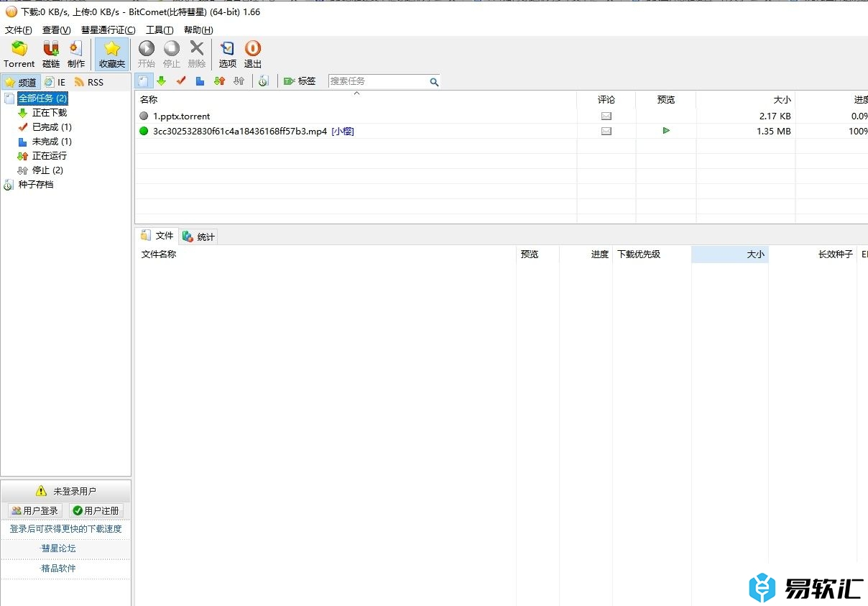
Task: Click the 制作 create torrent button
Action: coord(76,55)
